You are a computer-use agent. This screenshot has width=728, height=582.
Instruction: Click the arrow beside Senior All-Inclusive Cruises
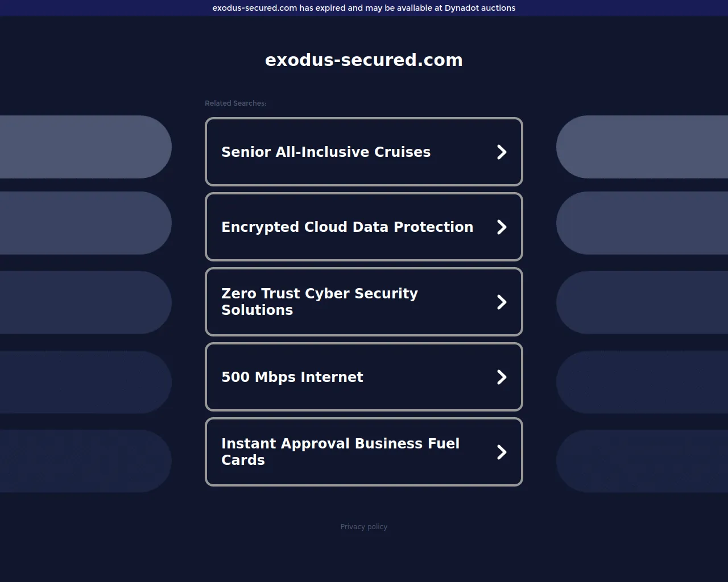pyautogui.click(x=501, y=152)
